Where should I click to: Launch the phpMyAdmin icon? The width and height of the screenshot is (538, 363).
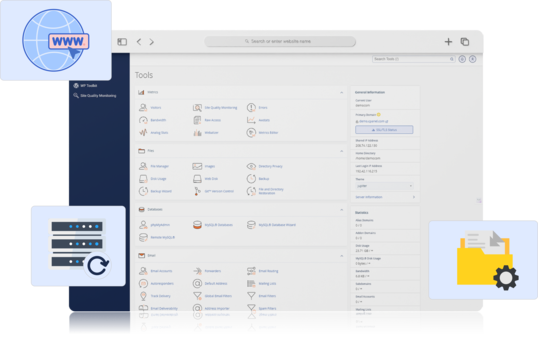[x=143, y=225]
